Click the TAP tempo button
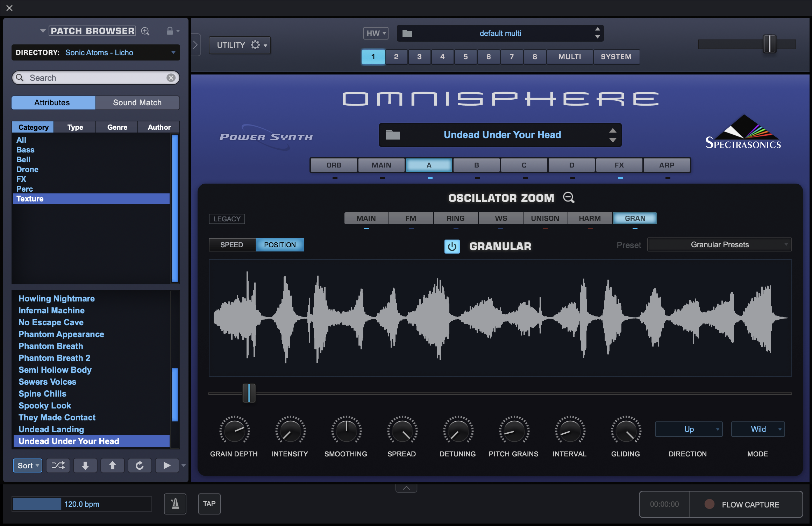812x526 pixels. [209, 504]
